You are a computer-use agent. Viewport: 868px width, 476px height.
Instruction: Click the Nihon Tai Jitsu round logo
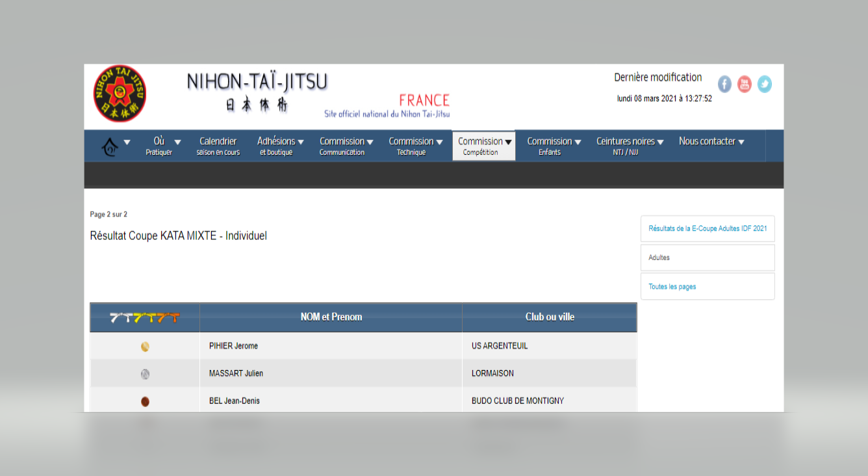point(120,94)
